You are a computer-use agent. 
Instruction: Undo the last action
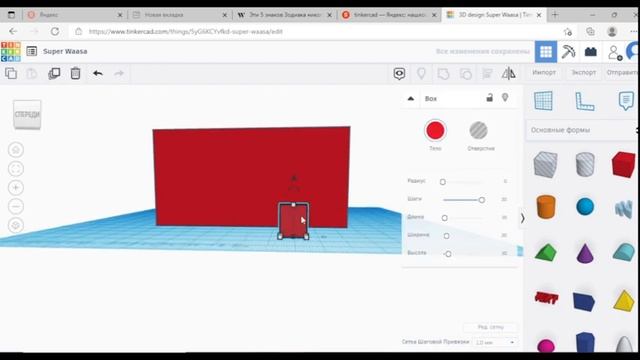[x=98, y=73]
